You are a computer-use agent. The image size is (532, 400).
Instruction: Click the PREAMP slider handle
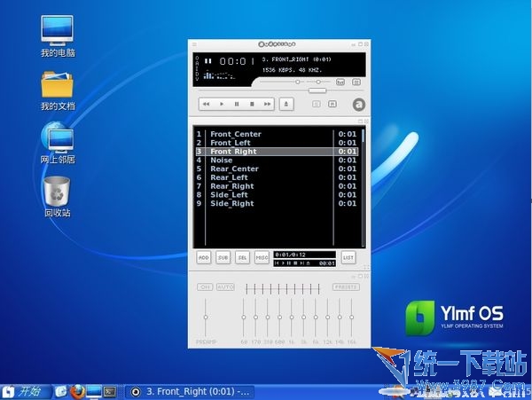click(x=206, y=317)
